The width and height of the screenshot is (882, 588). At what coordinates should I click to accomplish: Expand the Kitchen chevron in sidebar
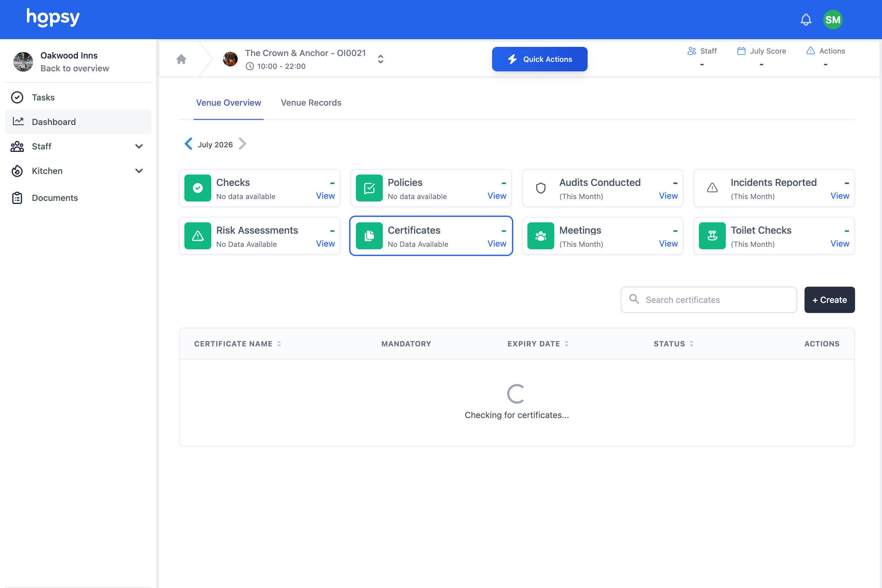pyautogui.click(x=139, y=171)
